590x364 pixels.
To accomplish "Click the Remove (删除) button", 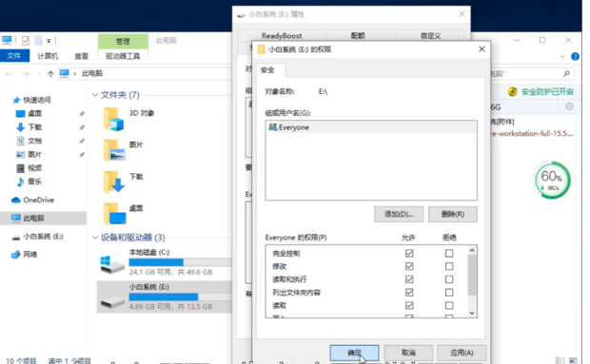I will pyautogui.click(x=453, y=214).
